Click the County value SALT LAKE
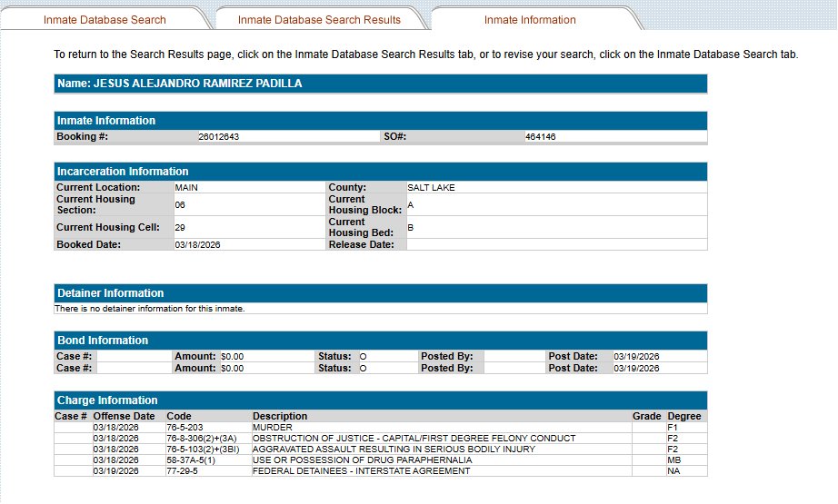 click(x=431, y=187)
